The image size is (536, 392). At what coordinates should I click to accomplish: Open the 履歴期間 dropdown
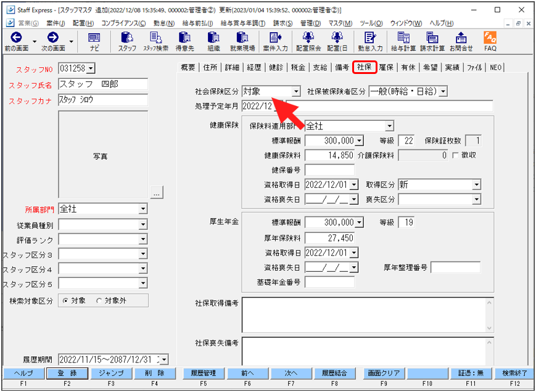point(165,359)
